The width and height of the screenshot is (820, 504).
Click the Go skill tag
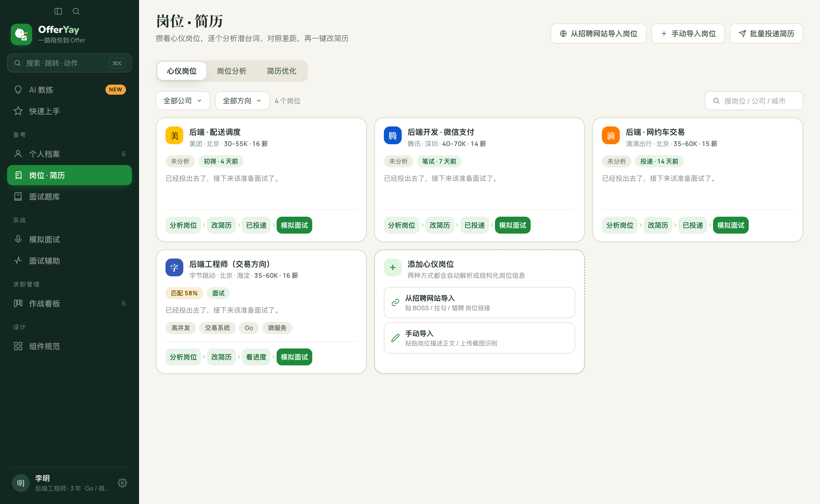249,328
